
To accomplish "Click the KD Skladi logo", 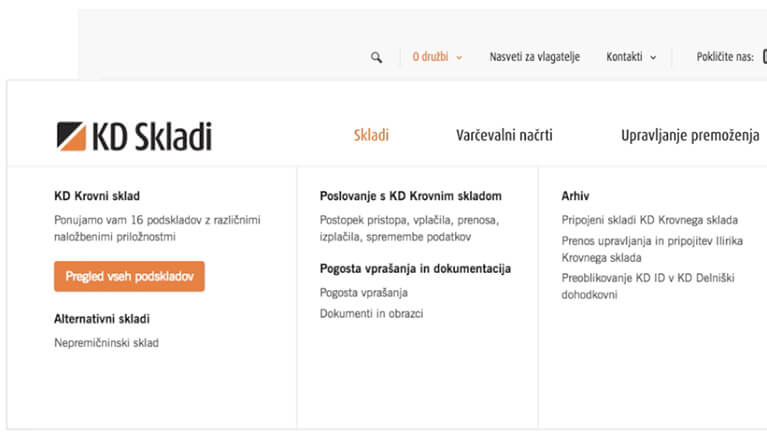I will tap(134, 136).
